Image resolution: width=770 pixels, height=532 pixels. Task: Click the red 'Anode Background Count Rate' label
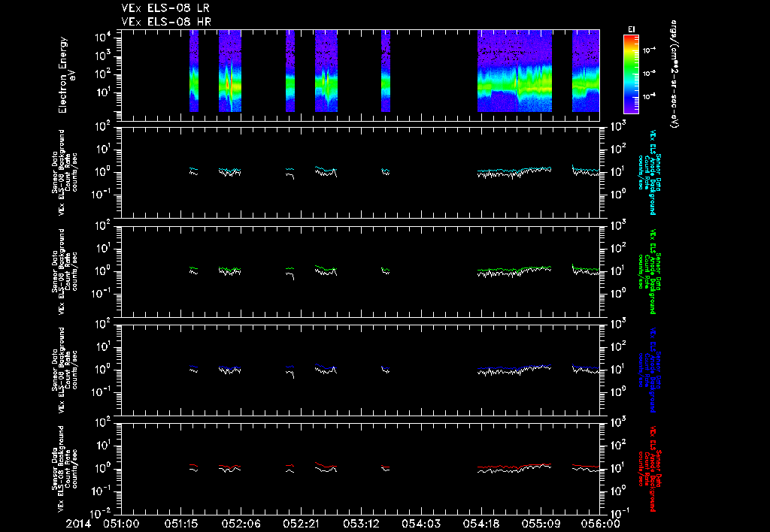pyautogui.click(x=649, y=469)
